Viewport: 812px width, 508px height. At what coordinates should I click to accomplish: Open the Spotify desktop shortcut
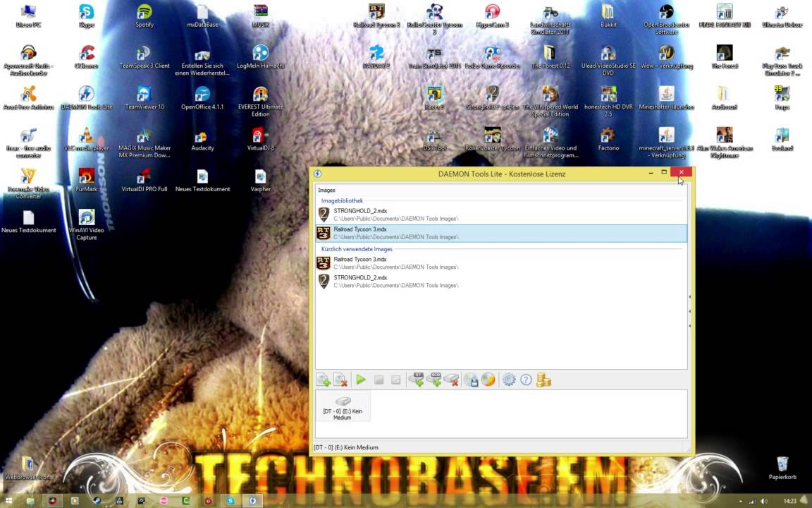coord(144,16)
